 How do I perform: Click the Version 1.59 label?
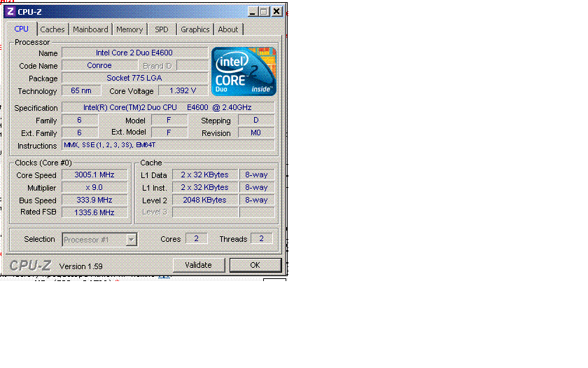[81, 266]
